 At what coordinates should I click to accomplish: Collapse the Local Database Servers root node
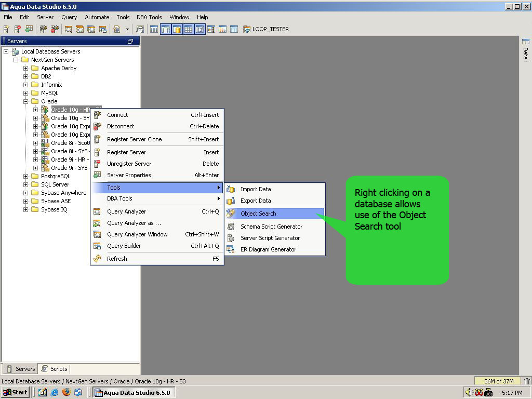click(6, 51)
